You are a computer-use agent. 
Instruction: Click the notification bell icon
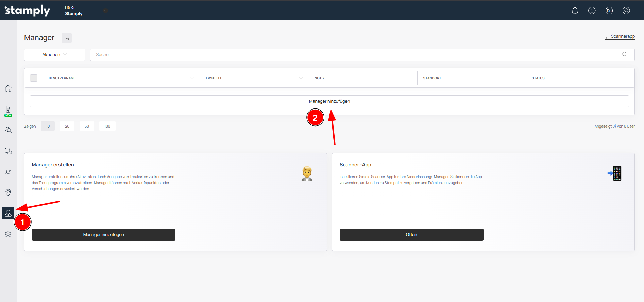(x=575, y=11)
